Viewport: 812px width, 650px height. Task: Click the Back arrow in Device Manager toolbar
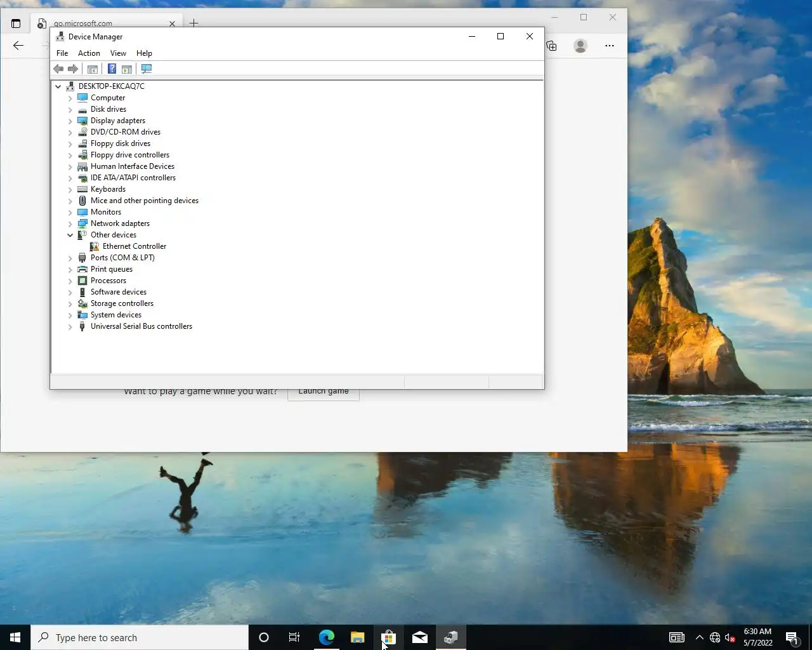(x=58, y=69)
